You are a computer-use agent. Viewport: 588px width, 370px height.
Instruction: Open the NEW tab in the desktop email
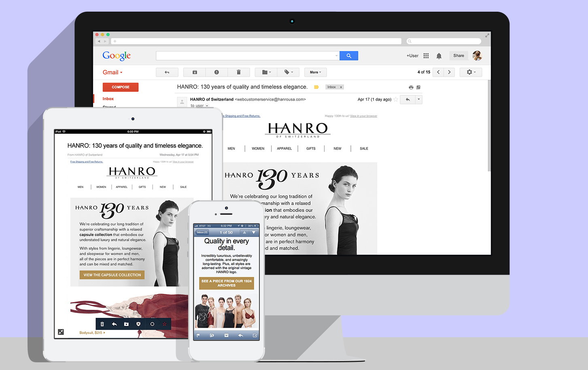338,148
